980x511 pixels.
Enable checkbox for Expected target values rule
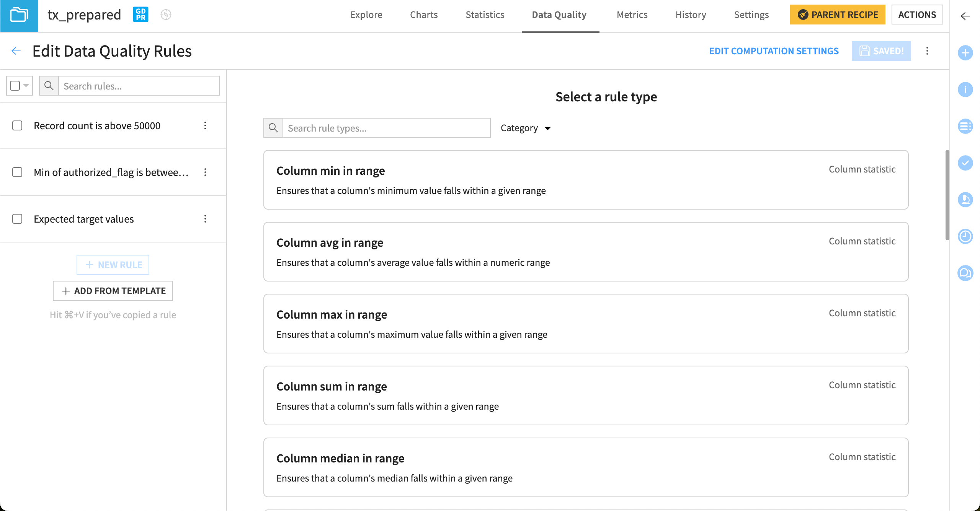[18, 219]
